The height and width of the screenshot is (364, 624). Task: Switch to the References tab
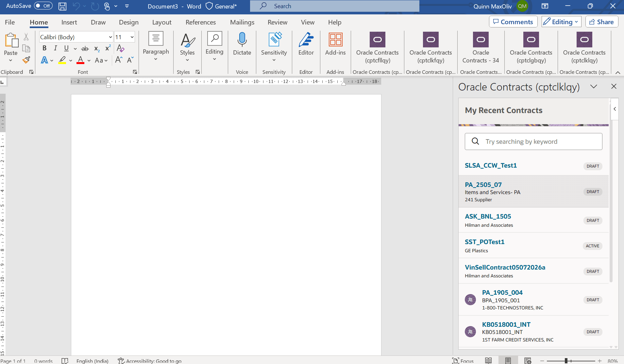pyautogui.click(x=201, y=22)
